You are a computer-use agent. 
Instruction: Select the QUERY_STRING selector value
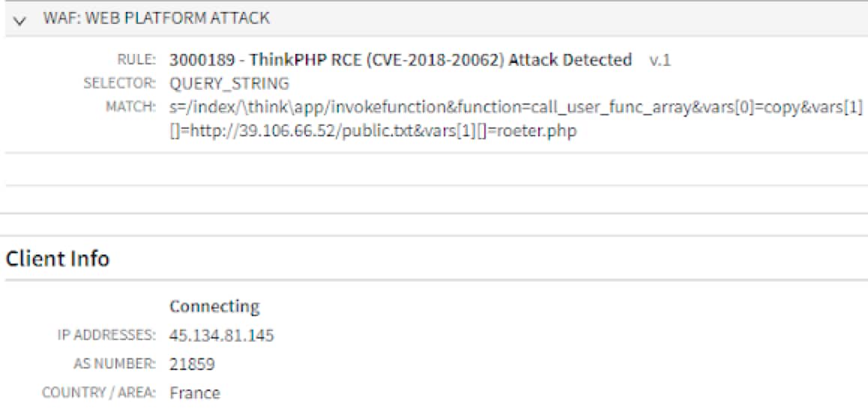point(229,83)
